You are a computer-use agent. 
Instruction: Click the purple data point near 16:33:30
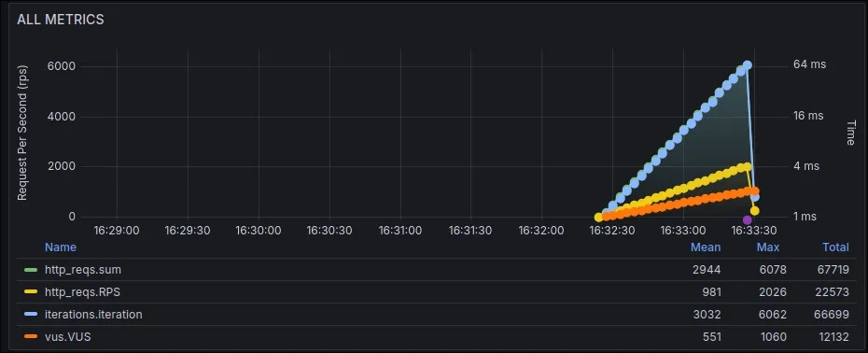[x=748, y=220]
